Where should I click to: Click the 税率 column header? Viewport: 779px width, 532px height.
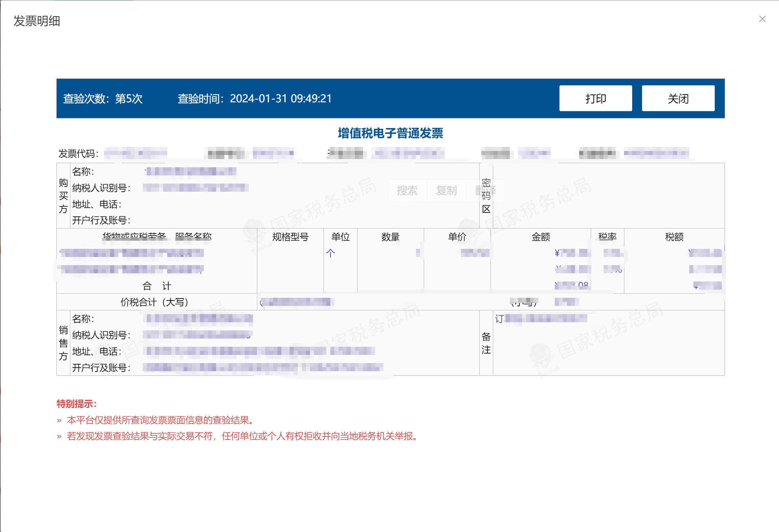click(607, 236)
